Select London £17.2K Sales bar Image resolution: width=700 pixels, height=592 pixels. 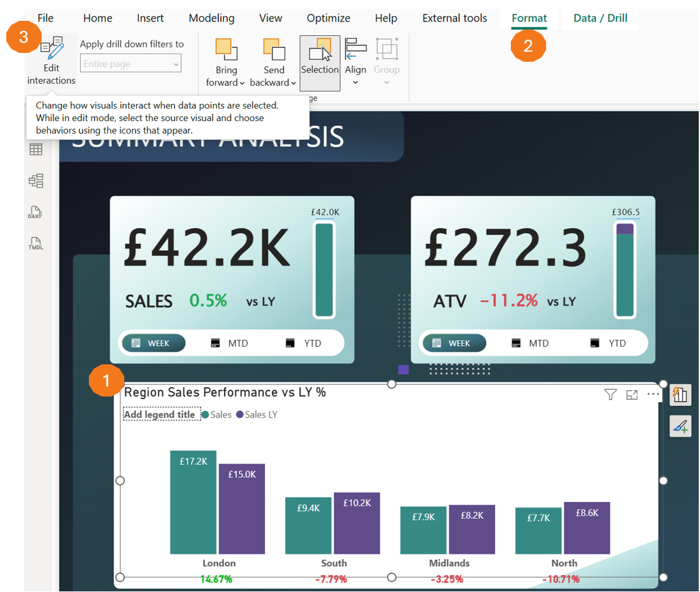pyautogui.click(x=194, y=502)
